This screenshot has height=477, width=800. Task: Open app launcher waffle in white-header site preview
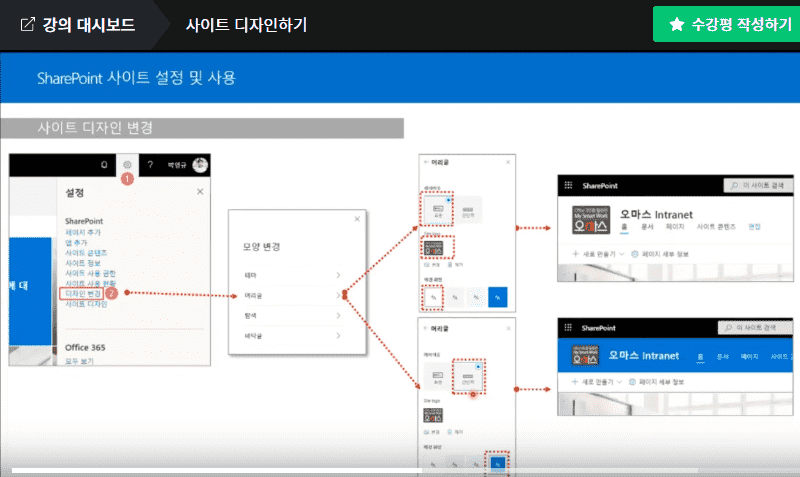(568, 185)
